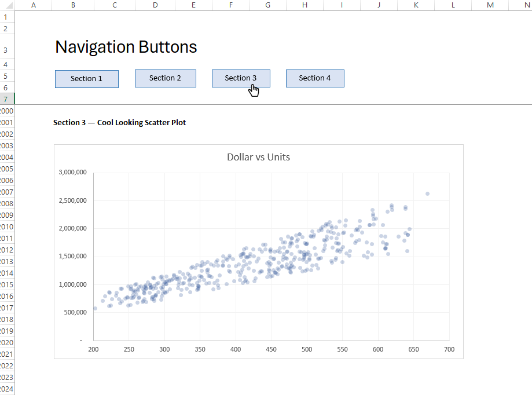Click the horizontal axis value labels
Image resolution: width=532 pixels, height=395 pixels.
pos(271,349)
